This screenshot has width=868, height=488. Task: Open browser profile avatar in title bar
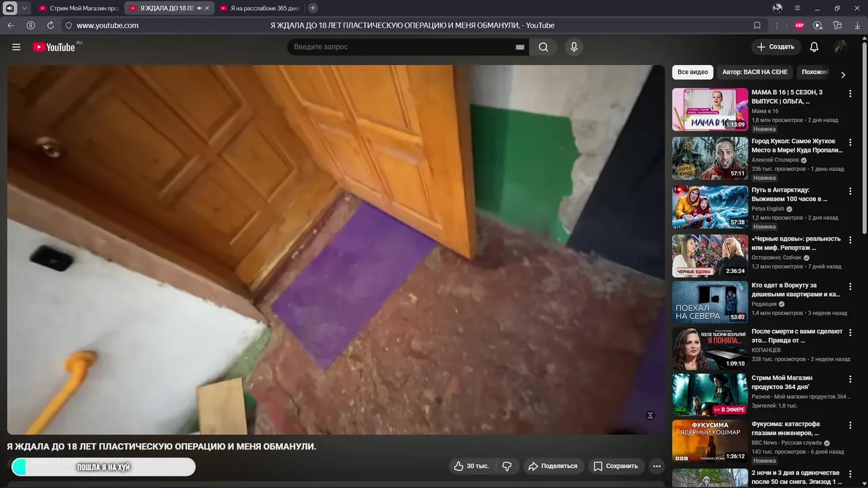pos(778,8)
